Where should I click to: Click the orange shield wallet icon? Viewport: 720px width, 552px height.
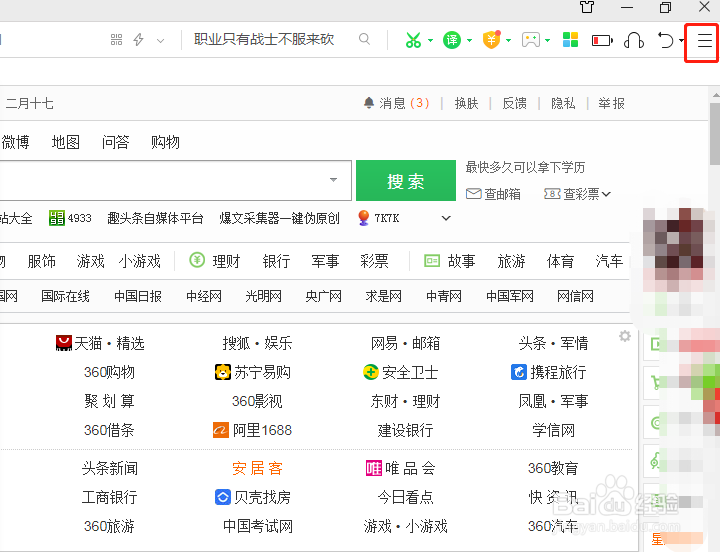[491, 40]
